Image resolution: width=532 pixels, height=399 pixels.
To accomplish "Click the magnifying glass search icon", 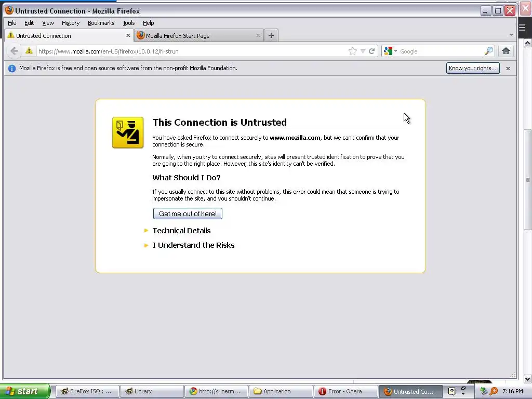I will click(488, 51).
